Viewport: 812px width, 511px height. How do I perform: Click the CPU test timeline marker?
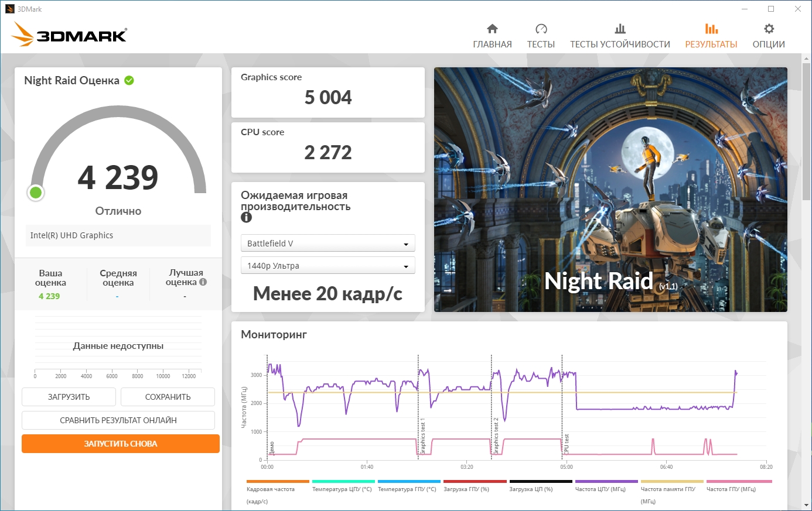point(567,444)
